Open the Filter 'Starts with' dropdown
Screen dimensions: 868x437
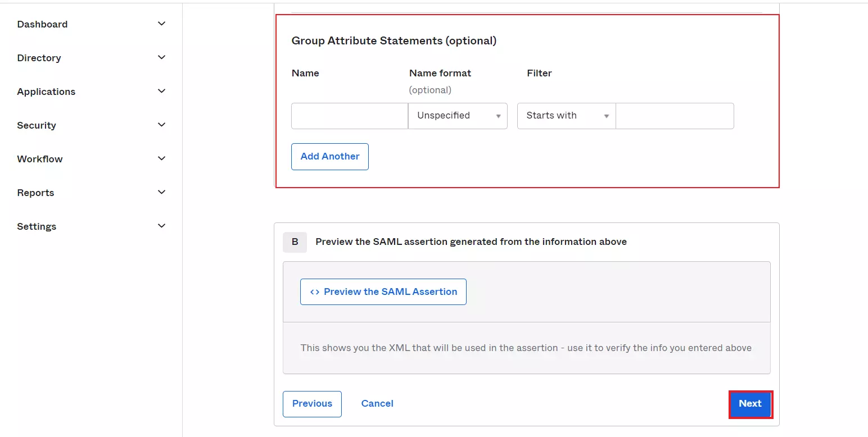pyautogui.click(x=567, y=116)
